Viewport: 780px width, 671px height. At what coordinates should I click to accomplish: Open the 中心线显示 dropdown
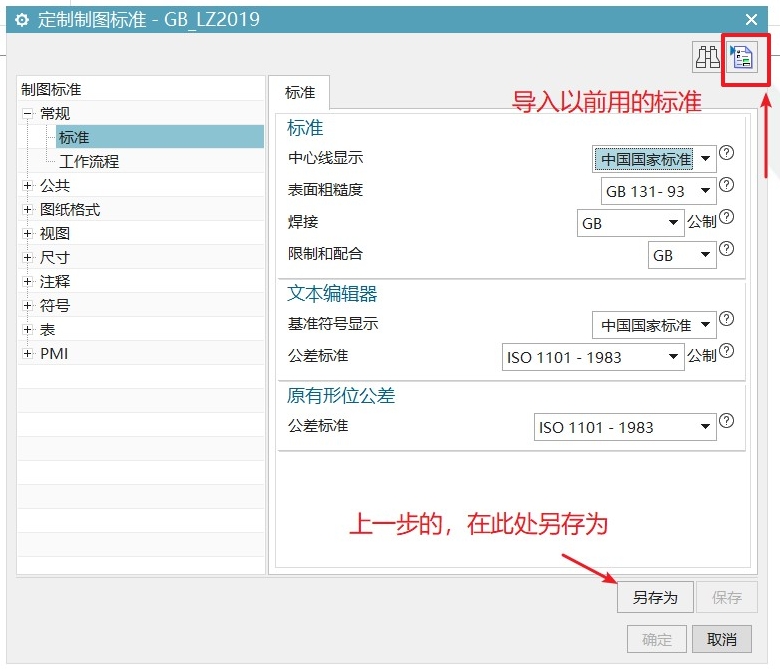pos(655,159)
